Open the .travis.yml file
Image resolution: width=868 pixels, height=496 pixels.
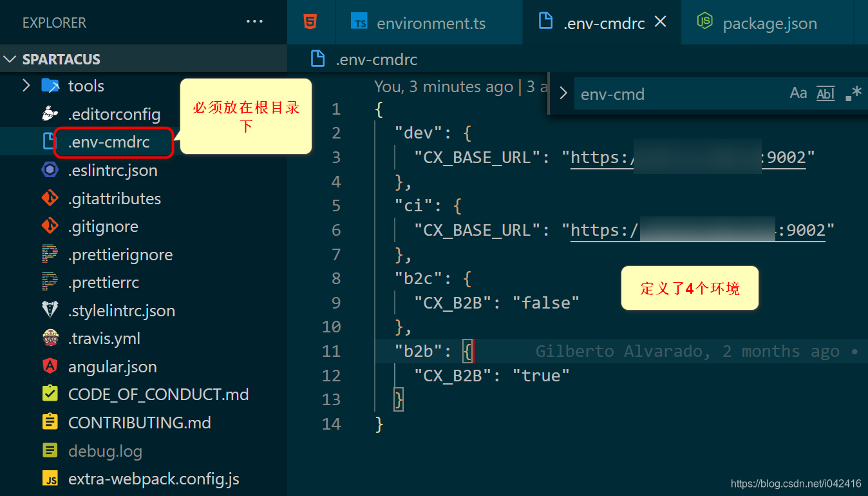[x=104, y=339]
